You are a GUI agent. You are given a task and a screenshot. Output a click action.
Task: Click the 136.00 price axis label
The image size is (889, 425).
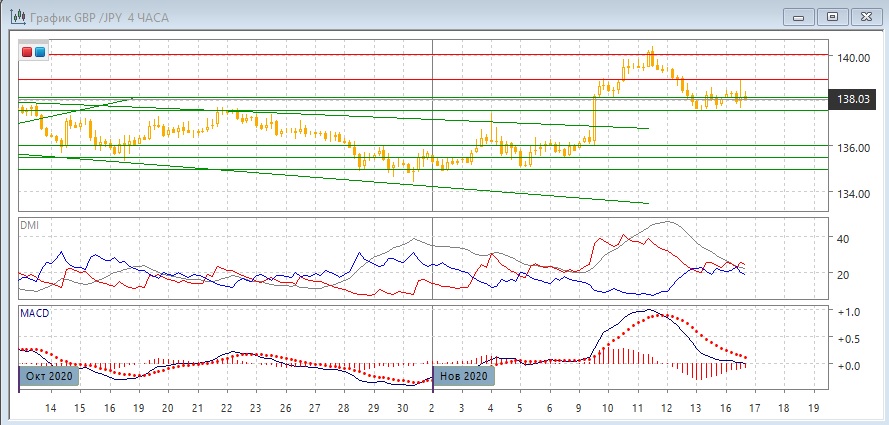(853, 148)
